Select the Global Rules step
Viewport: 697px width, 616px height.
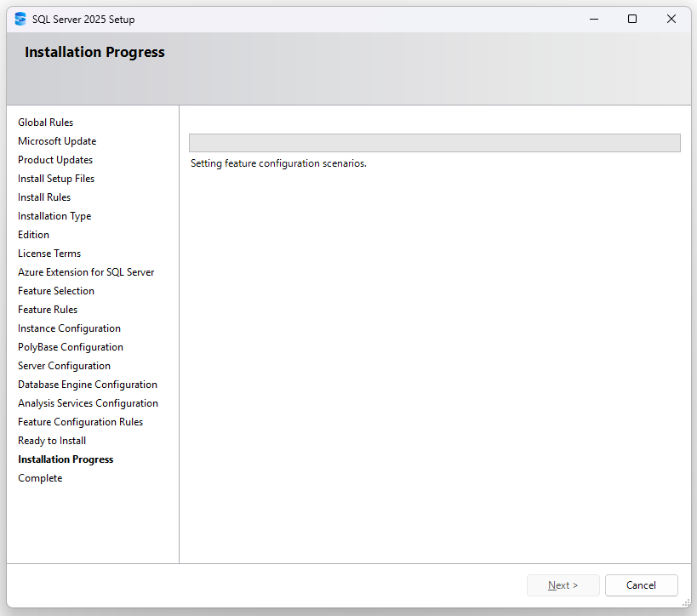(x=45, y=122)
